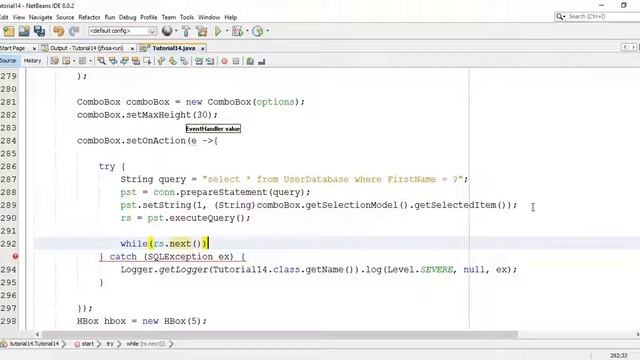Start macro recording with the red circle

pyautogui.click(x=224, y=61)
